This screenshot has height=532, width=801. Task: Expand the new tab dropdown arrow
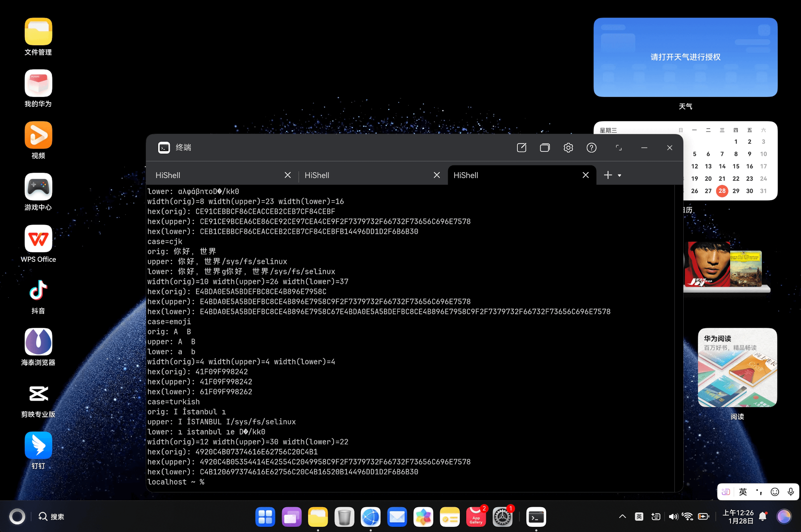[x=620, y=175]
